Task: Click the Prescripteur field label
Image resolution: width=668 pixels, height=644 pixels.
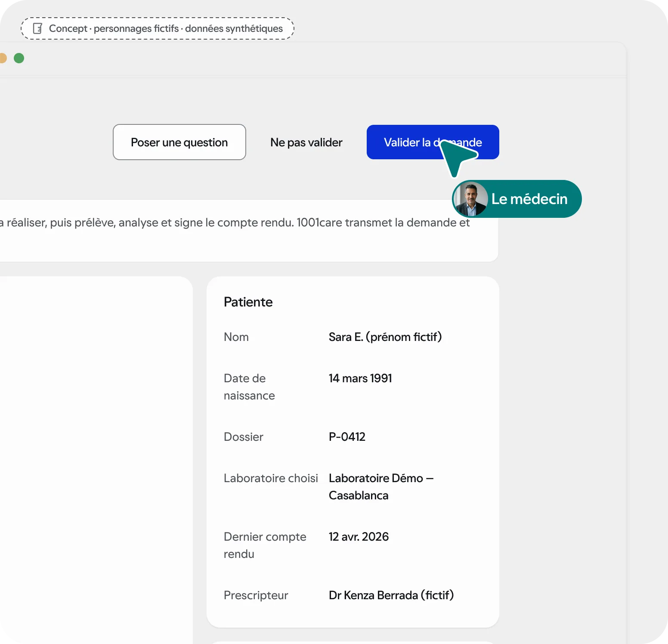Action: (256, 595)
